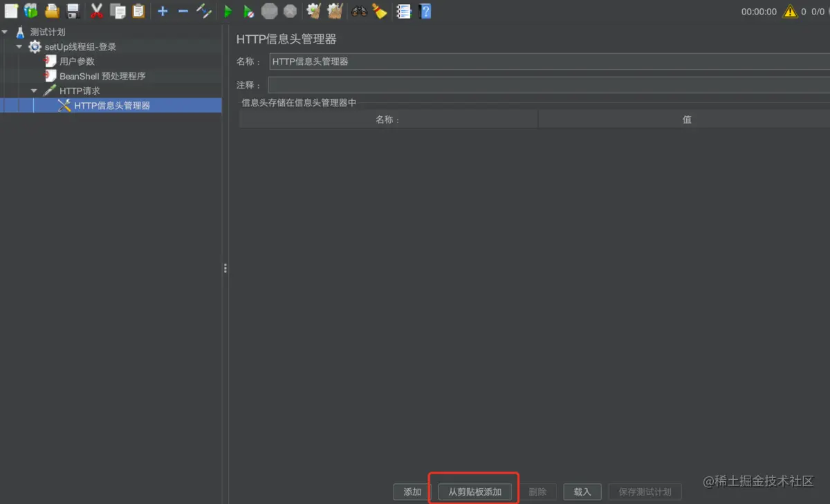Click the disabled 删除 button
Viewport: 830px width, 504px height.
(x=537, y=492)
